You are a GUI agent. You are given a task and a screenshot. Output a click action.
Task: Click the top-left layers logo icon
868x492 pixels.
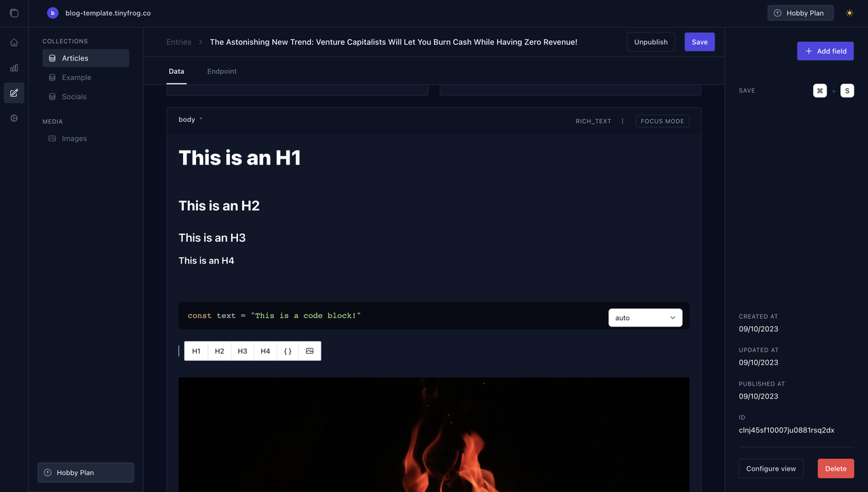14,13
